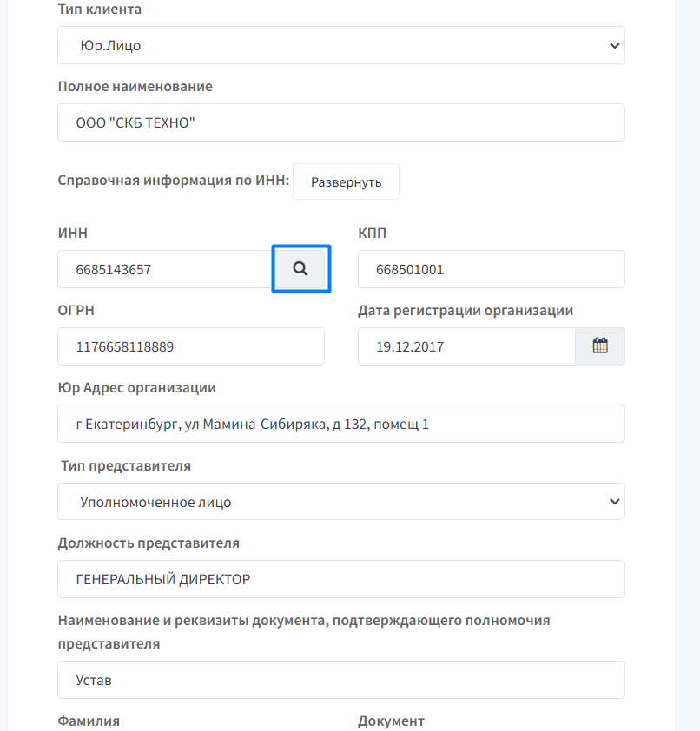Click the Тип клиента label
Viewport: 700px width, 731px height.
pos(99,10)
